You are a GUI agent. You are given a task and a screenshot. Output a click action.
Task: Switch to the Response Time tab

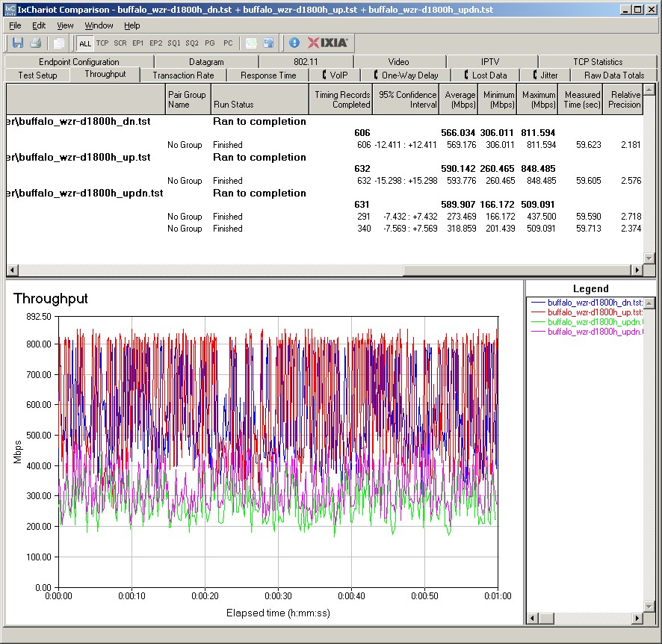tap(268, 75)
